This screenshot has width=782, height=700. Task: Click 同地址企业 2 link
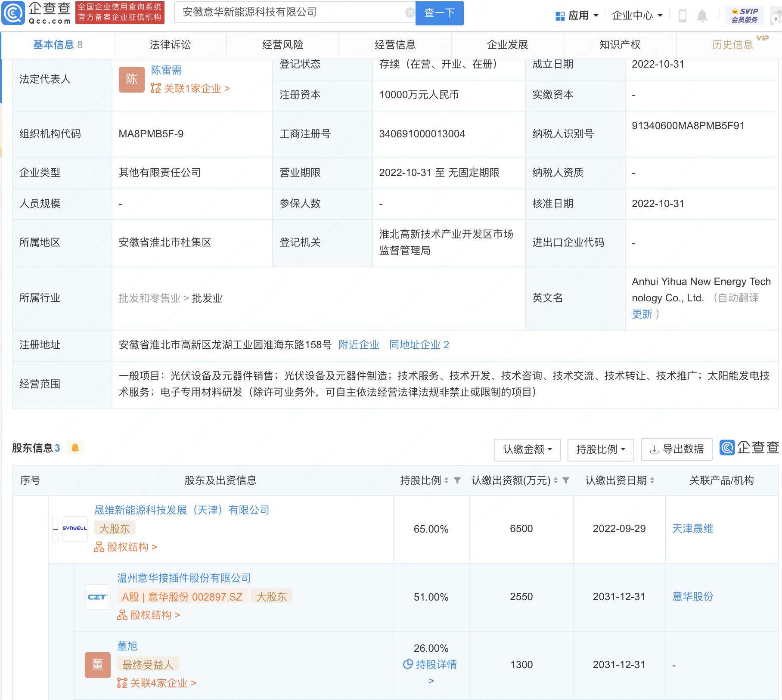tap(419, 345)
